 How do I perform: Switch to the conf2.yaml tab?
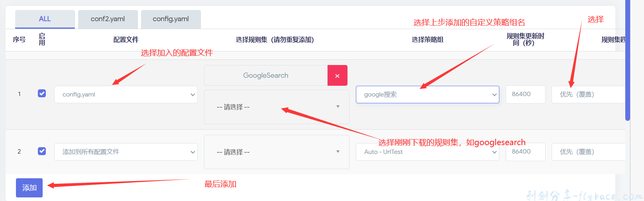(x=108, y=19)
